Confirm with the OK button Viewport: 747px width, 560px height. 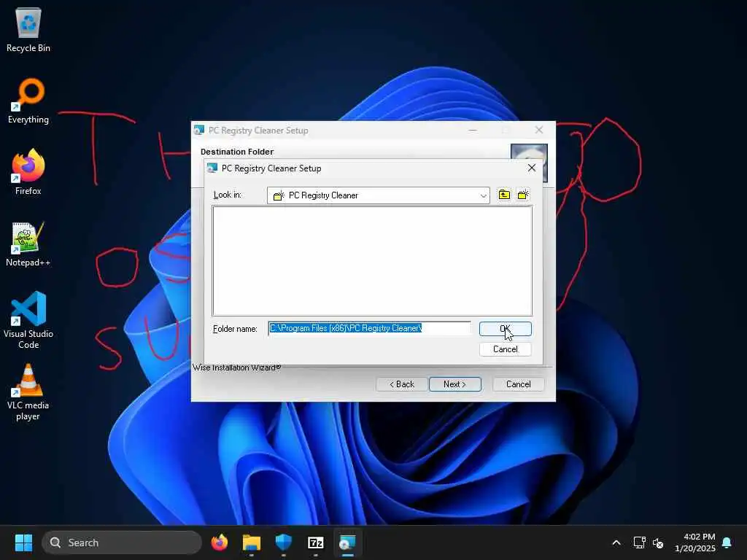point(505,329)
